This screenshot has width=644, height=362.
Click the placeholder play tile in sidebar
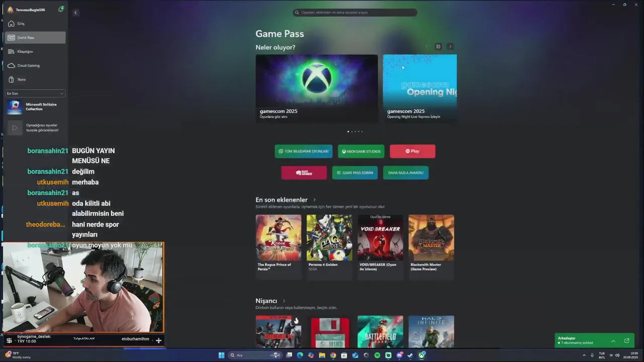click(15, 128)
